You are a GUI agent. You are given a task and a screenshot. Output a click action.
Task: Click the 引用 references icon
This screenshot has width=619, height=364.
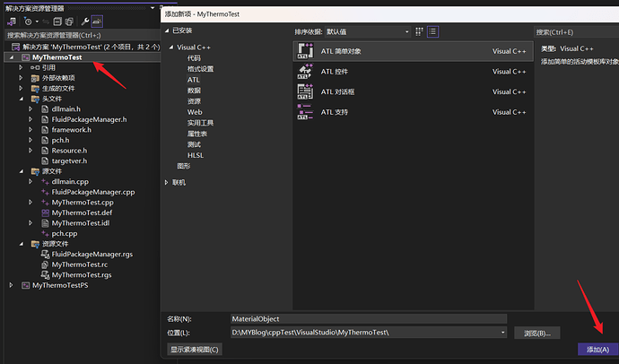coord(35,68)
